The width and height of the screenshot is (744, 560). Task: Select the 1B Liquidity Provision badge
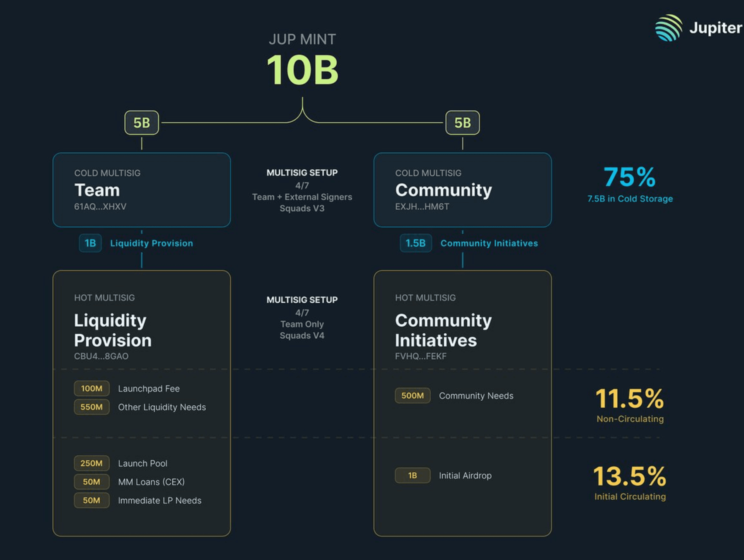[x=90, y=243]
